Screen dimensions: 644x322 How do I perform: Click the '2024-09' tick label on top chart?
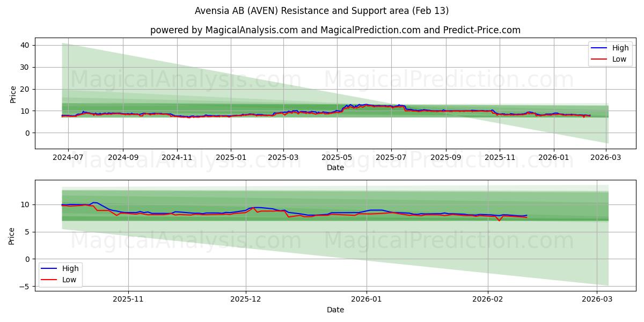coord(123,158)
